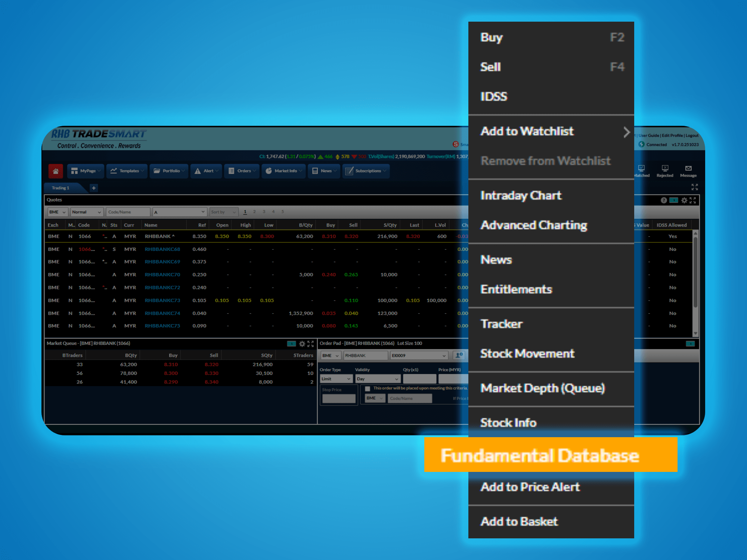This screenshot has height=560, width=747.
Task: Click the Connected status lightning icon
Action: coord(641,144)
